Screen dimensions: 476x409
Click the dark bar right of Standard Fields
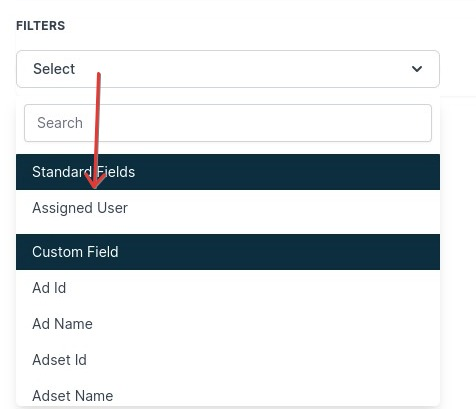point(287,172)
